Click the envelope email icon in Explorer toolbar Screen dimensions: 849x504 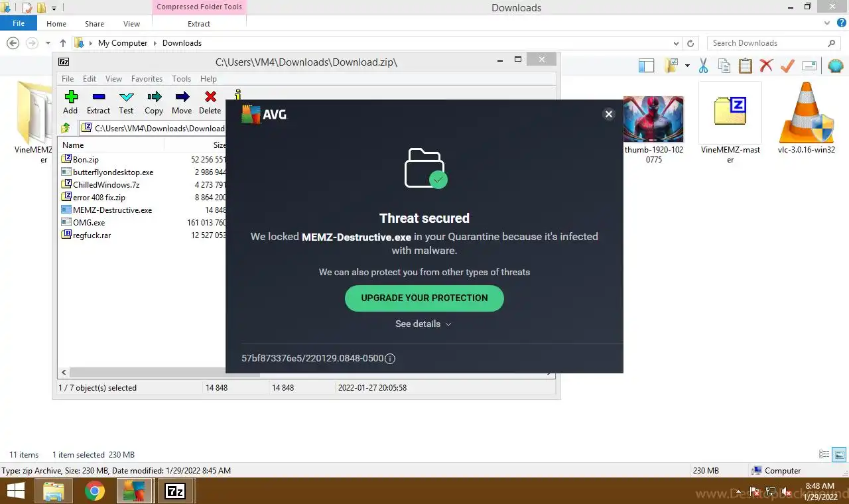coord(809,66)
